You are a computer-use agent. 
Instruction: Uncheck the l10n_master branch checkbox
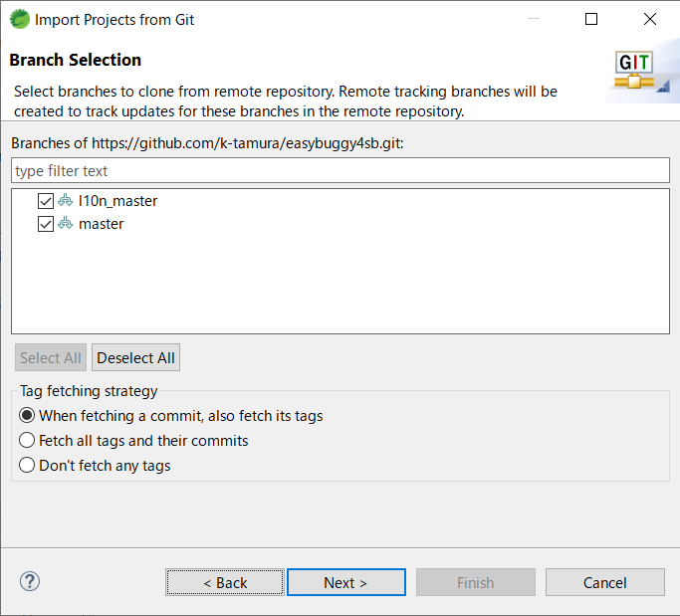[45, 201]
